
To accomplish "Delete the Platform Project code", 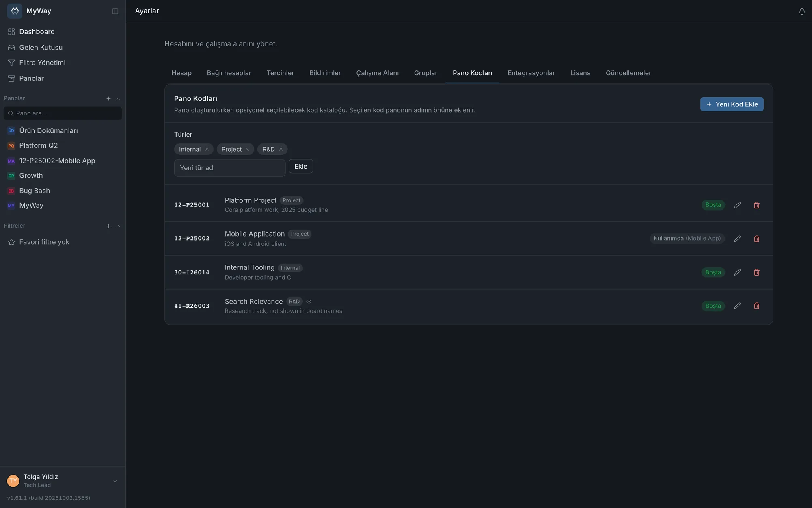I will pos(757,205).
